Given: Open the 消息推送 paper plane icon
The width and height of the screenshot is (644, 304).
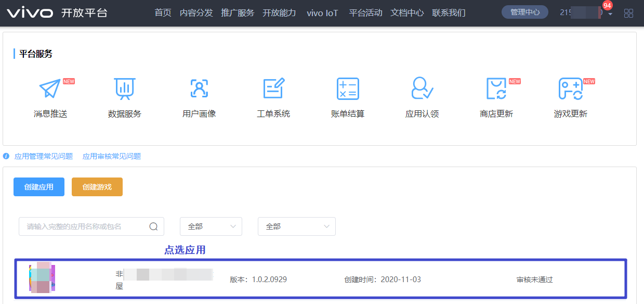Looking at the screenshot, I should coord(50,89).
